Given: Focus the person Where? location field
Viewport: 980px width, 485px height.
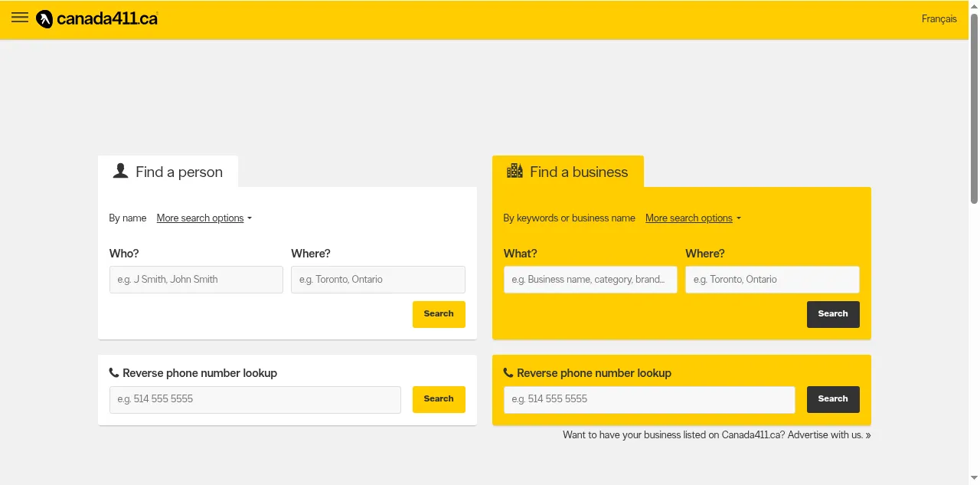Looking at the screenshot, I should click(x=377, y=280).
